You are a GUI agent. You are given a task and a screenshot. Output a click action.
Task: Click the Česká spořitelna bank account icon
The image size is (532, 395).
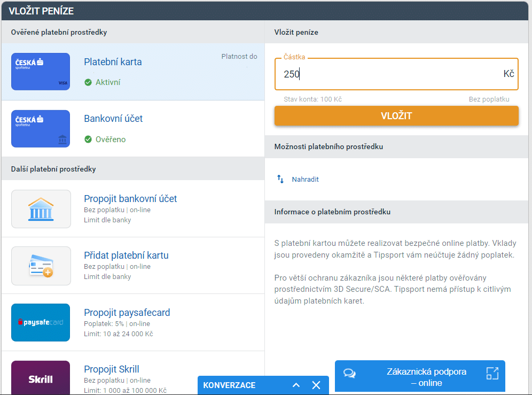[41, 129]
